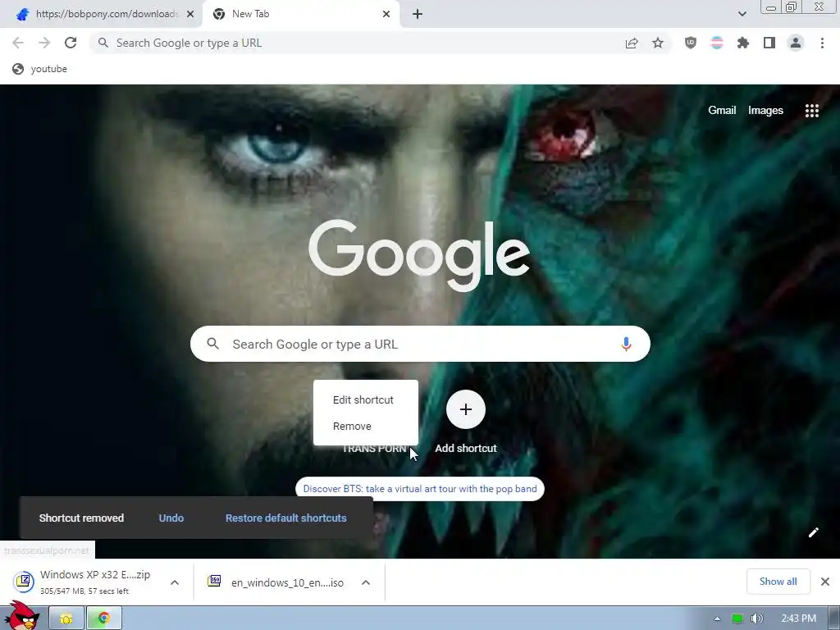Switch to the bobpony.com downloads tab
This screenshot has width=840, height=630.
pos(101,14)
